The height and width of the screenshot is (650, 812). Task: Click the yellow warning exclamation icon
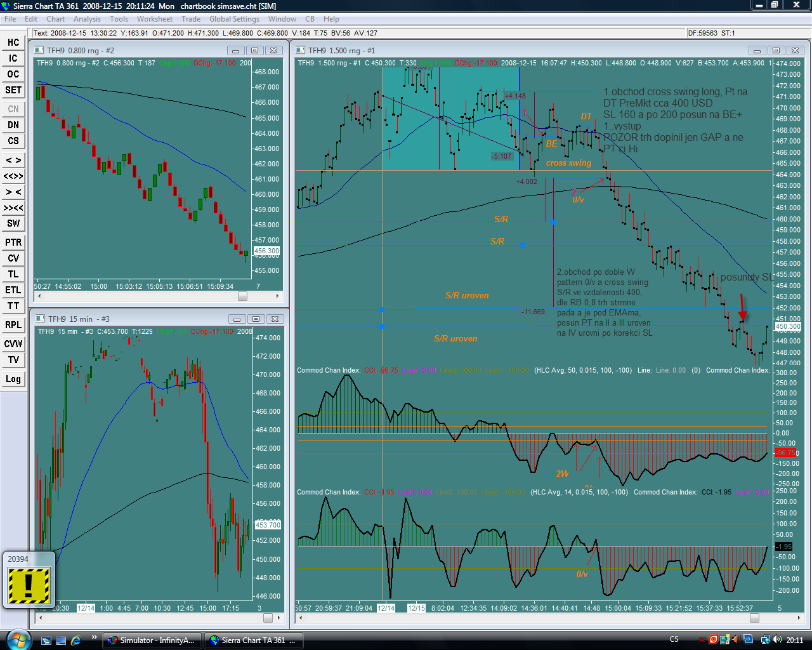coord(28,585)
